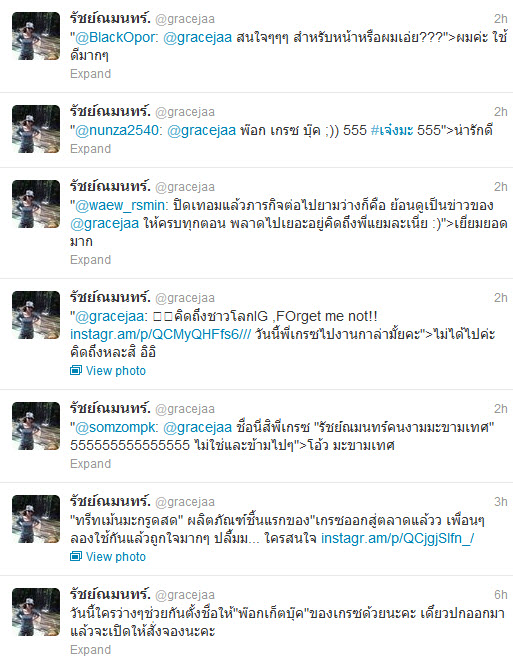Screen dimensions: 513x664
Task: Open the profile avatar of the @BlackOpor reply tweet
Action: coord(36,36)
